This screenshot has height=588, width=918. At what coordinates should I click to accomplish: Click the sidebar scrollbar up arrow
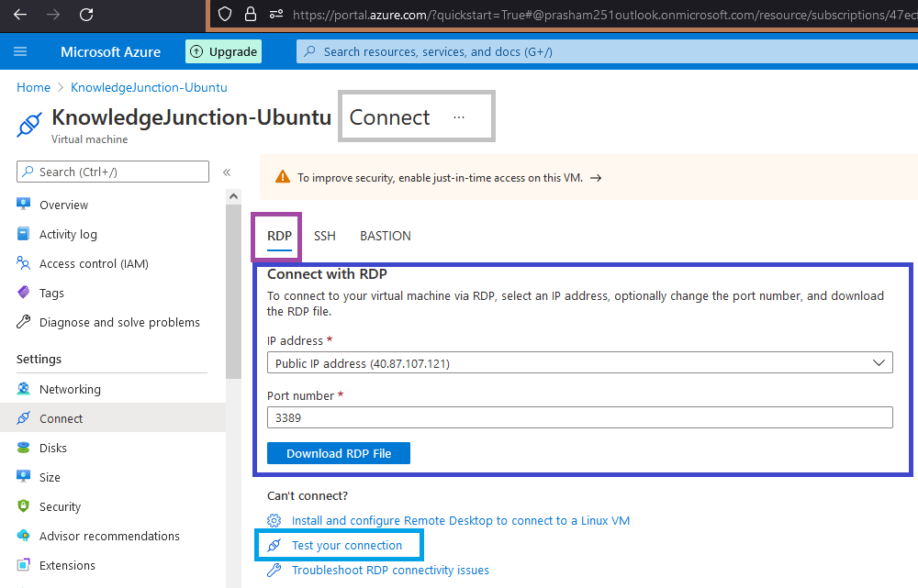pos(233,196)
